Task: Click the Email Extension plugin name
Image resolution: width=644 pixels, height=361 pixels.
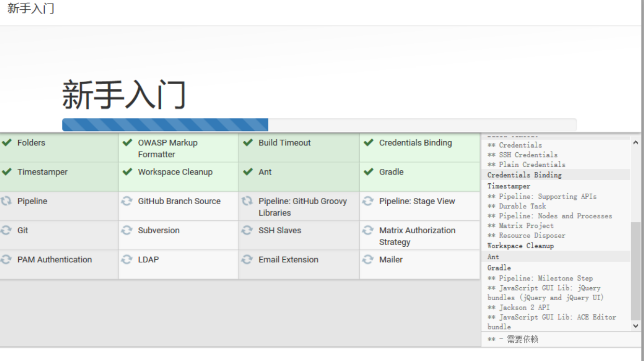Action: [x=288, y=259]
